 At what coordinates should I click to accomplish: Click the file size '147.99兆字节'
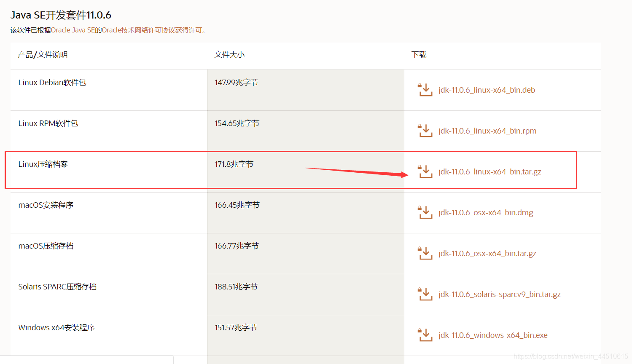(x=237, y=83)
